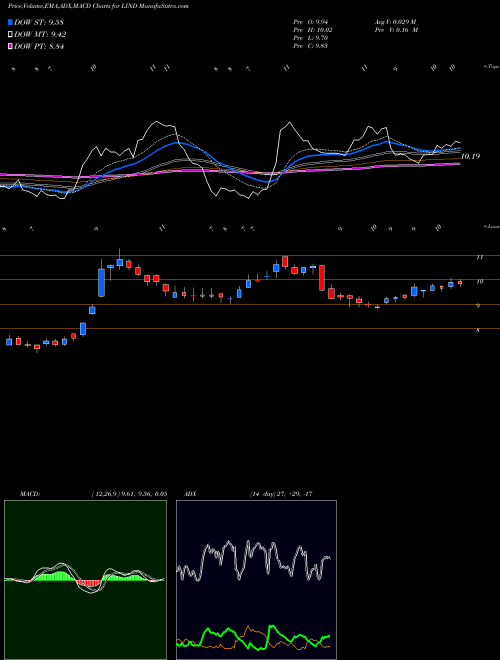The width and height of the screenshot is (500, 660).
Task: Click the price axis label 8
Action: pyautogui.click(x=478, y=330)
